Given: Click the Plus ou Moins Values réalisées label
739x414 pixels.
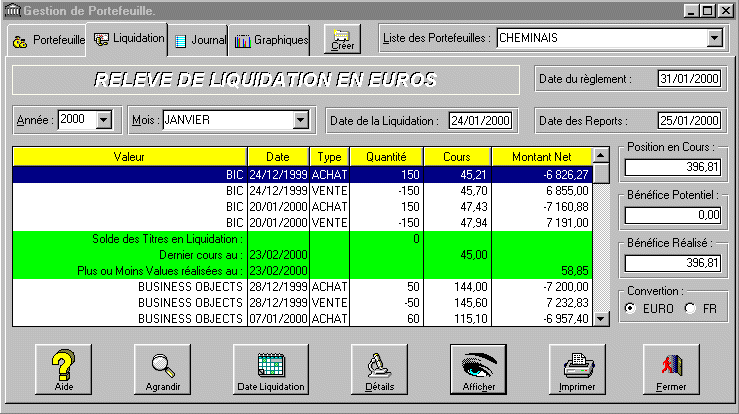Looking at the screenshot, I should click(x=160, y=271).
